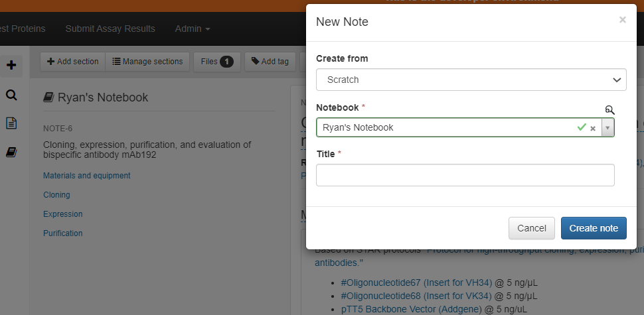
Task: Close the New Note dialog with X
Action: (622, 20)
